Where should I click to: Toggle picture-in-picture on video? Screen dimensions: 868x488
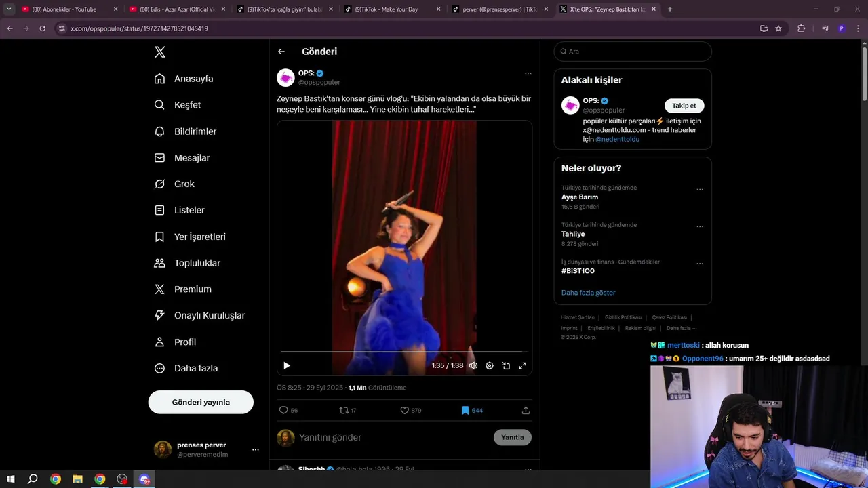point(506,365)
